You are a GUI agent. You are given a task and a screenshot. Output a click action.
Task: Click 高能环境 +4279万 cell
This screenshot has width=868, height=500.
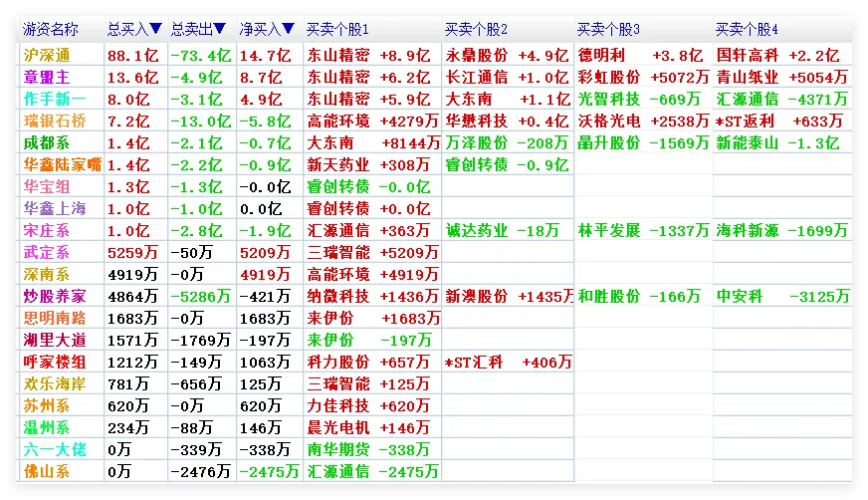coord(372,121)
